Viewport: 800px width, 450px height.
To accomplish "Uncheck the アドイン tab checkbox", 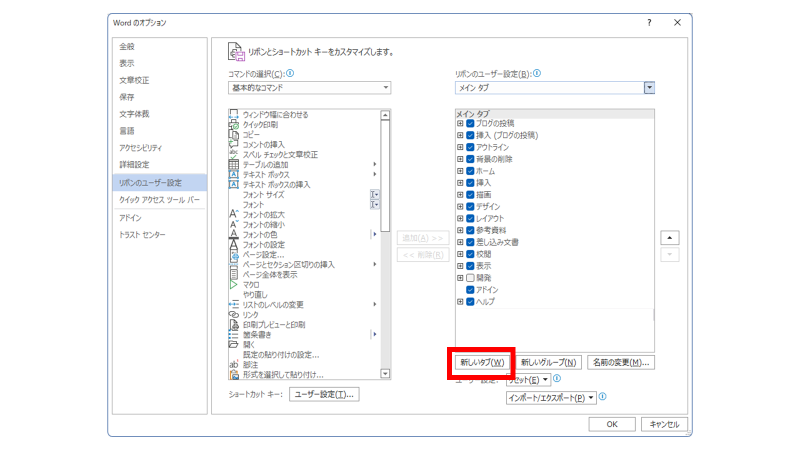I will coord(470,290).
